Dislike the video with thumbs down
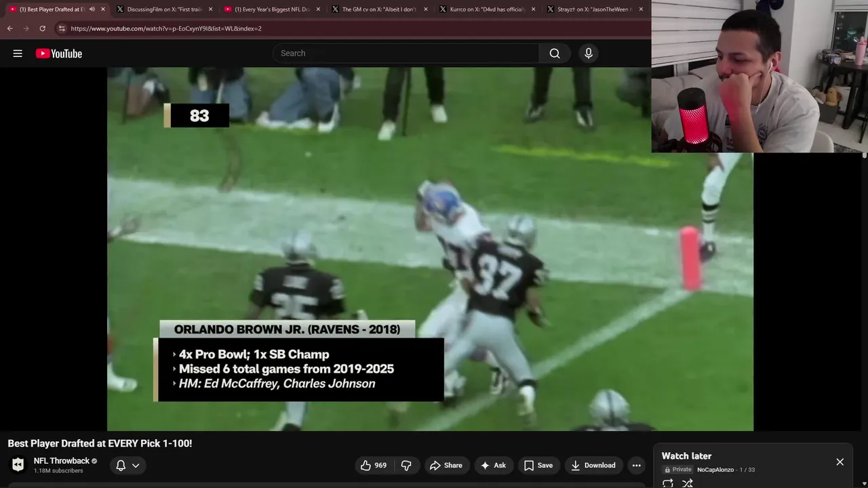Screen dimensions: 868x488 406,465
